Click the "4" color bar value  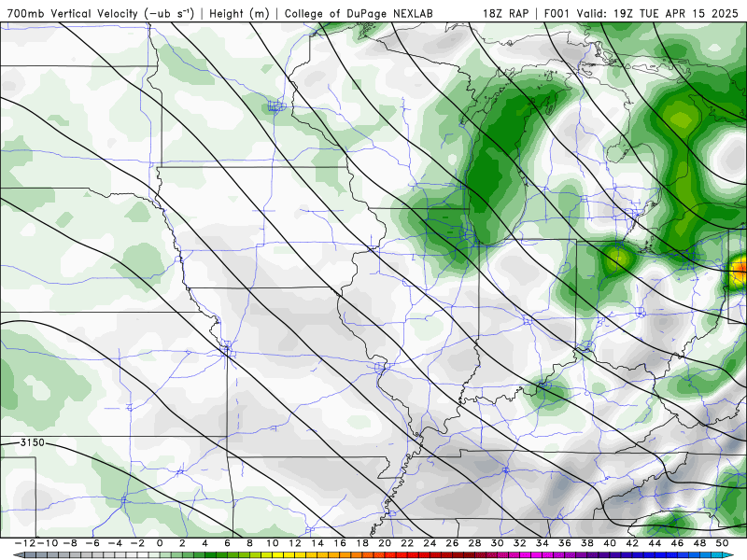click(x=204, y=543)
